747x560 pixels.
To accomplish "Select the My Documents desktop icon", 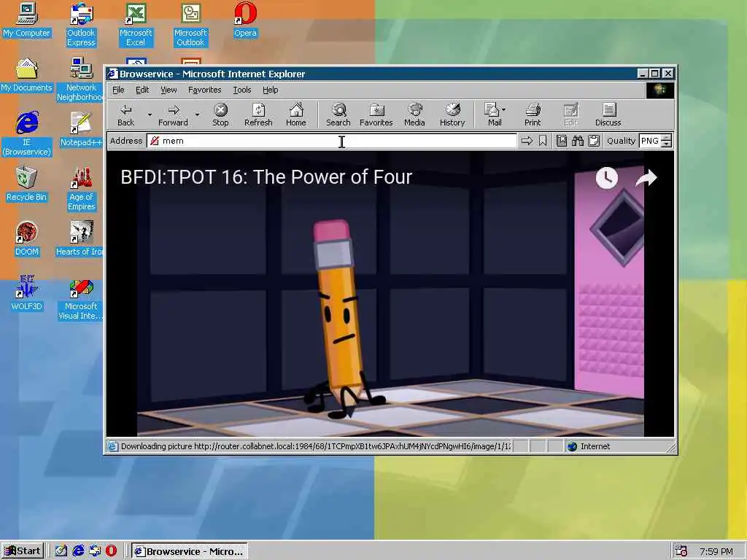I will click(x=26, y=75).
